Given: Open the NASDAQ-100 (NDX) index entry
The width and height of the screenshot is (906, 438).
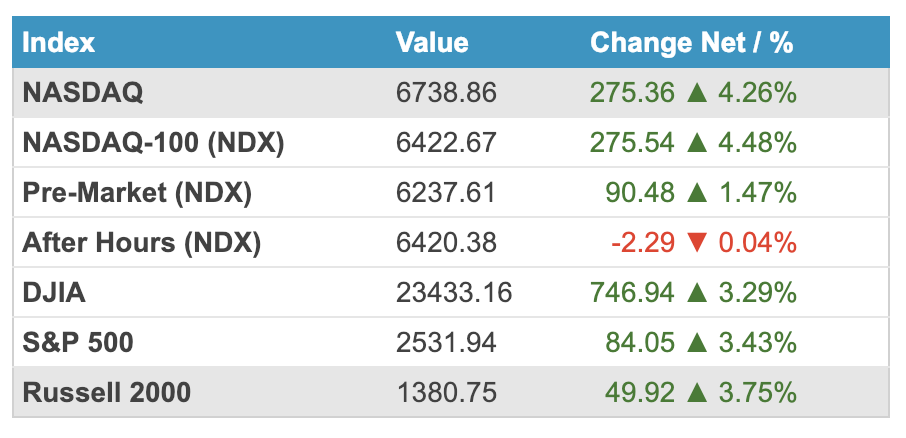Looking at the screenshot, I should pos(153,144).
